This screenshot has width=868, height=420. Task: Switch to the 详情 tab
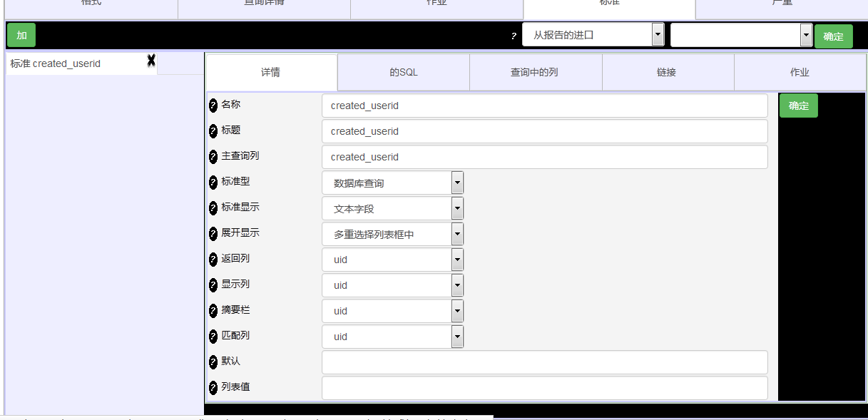271,72
